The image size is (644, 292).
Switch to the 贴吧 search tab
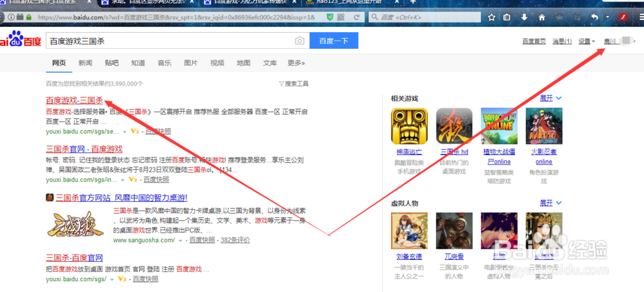(x=111, y=63)
